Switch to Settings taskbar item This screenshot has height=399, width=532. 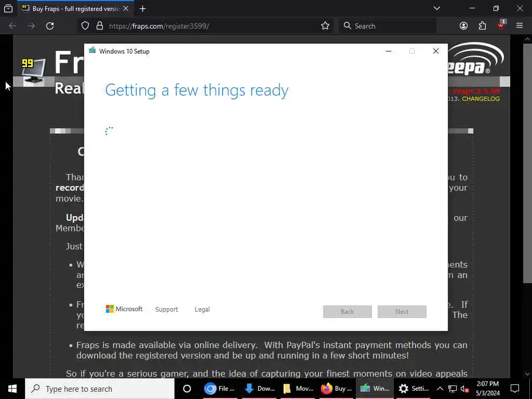pyautogui.click(x=414, y=389)
